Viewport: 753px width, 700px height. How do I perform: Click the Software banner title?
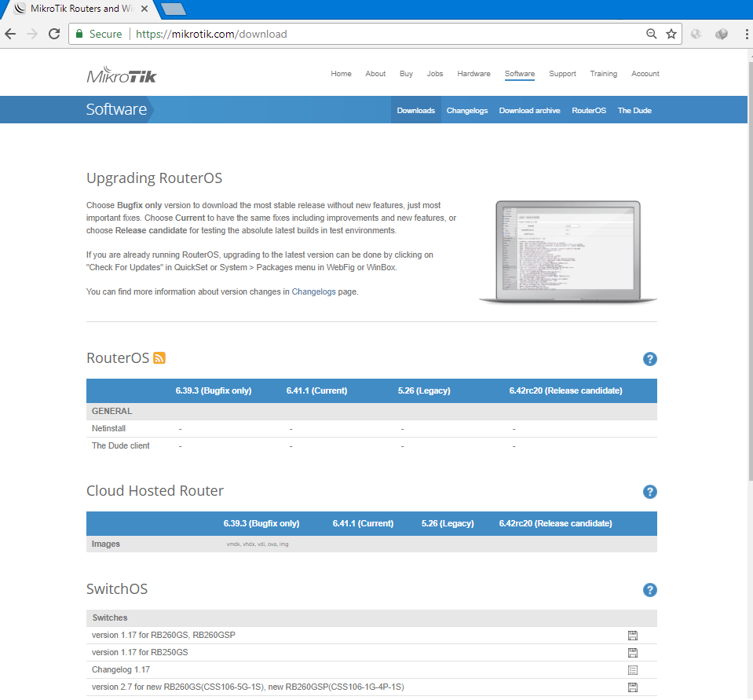[116, 109]
